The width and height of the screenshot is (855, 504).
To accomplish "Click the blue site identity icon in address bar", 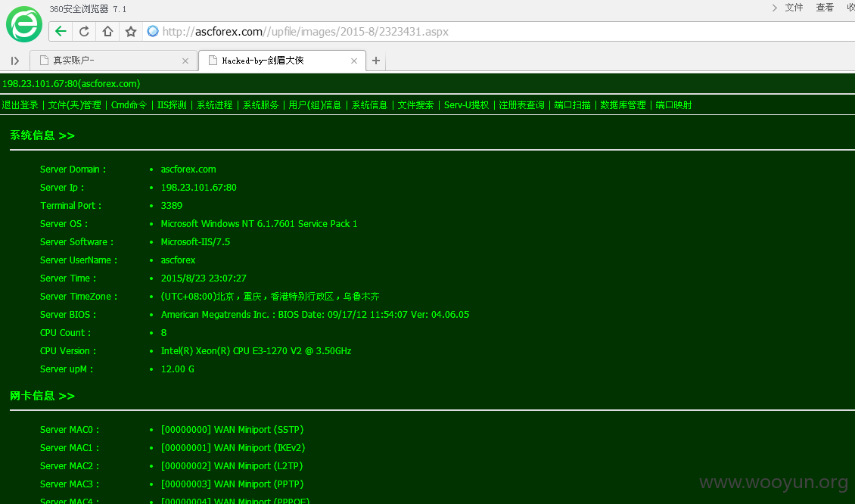I will (x=154, y=31).
